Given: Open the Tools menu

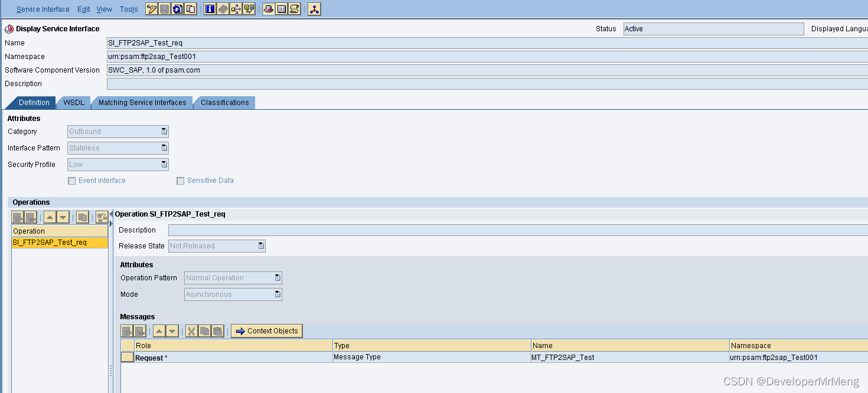Looking at the screenshot, I should 129,9.
